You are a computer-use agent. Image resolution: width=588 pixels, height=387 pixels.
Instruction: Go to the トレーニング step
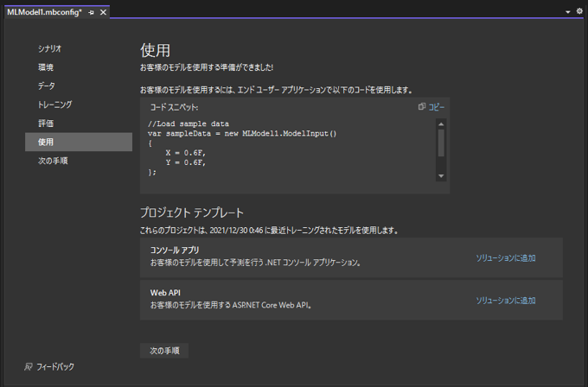pos(54,105)
